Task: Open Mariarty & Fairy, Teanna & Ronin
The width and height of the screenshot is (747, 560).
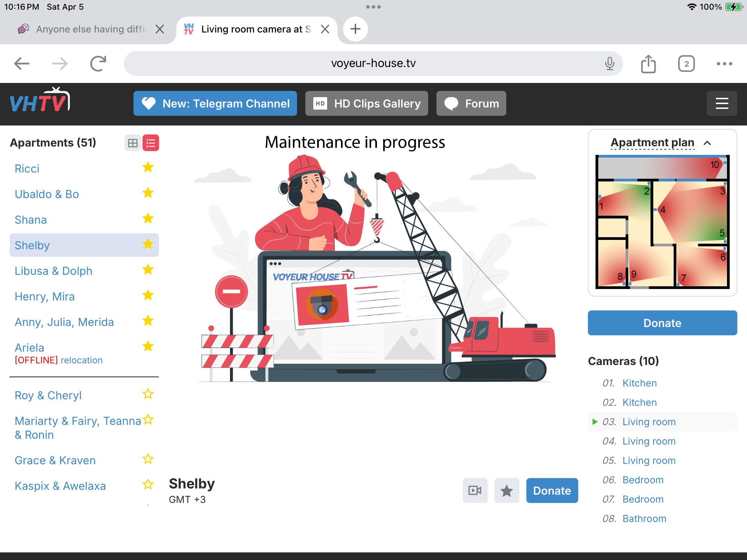Action: [x=78, y=428]
